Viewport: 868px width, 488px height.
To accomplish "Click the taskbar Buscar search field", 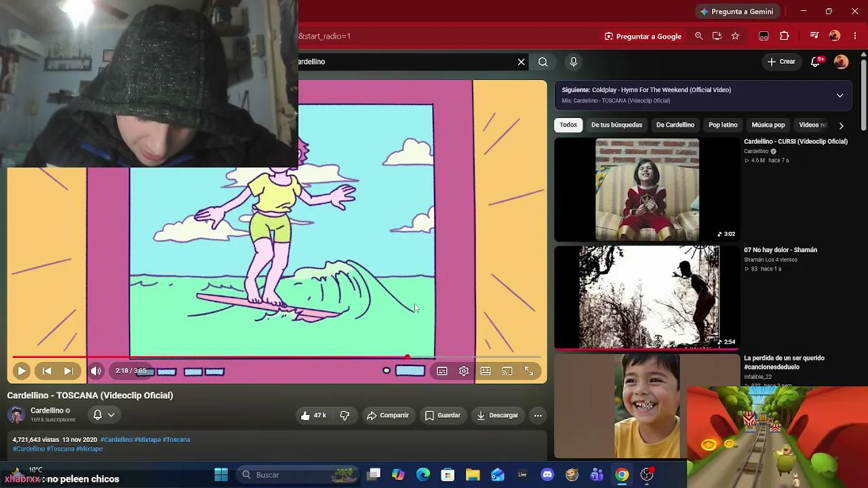I will pyautogui.click(x=299, y=474).
